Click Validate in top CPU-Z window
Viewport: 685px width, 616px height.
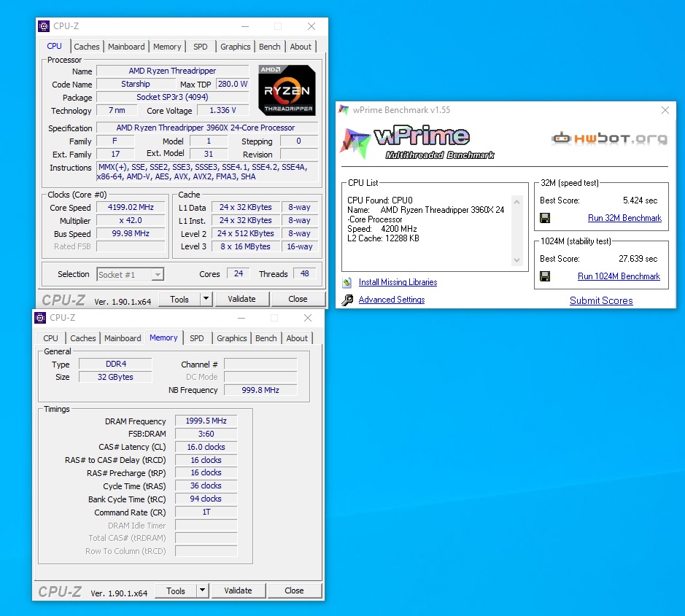(241, 299)
